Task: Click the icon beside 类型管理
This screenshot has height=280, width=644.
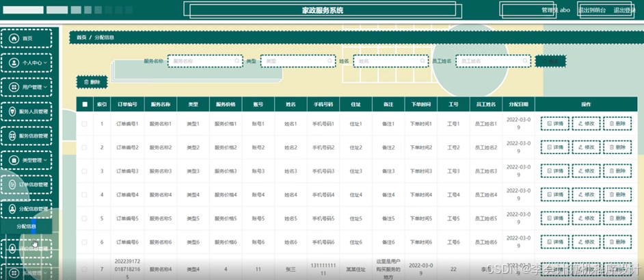Action: (14, 160)
